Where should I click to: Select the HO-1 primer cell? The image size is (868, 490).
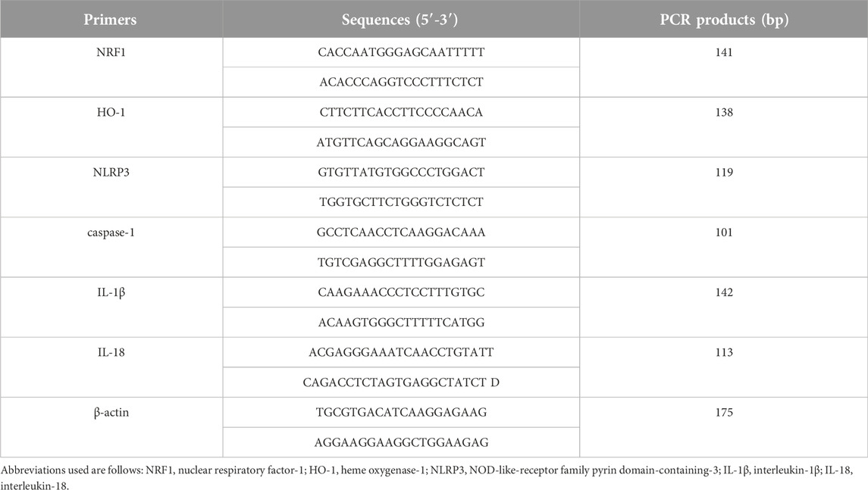click(111, 127)
